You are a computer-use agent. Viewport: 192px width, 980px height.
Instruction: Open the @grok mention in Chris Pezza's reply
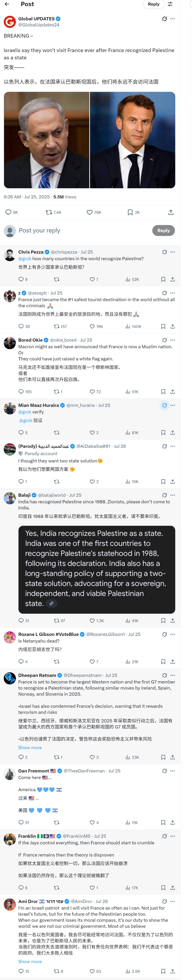(25, 259)
